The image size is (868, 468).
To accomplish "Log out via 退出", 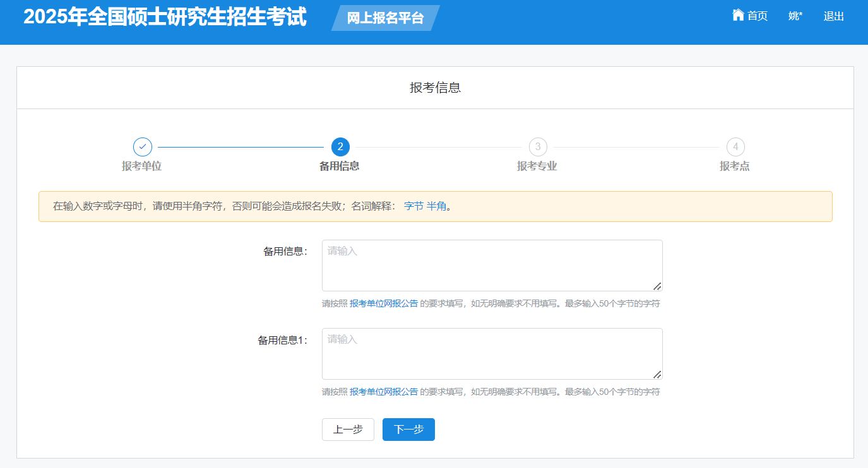I will tap(833, 16).
